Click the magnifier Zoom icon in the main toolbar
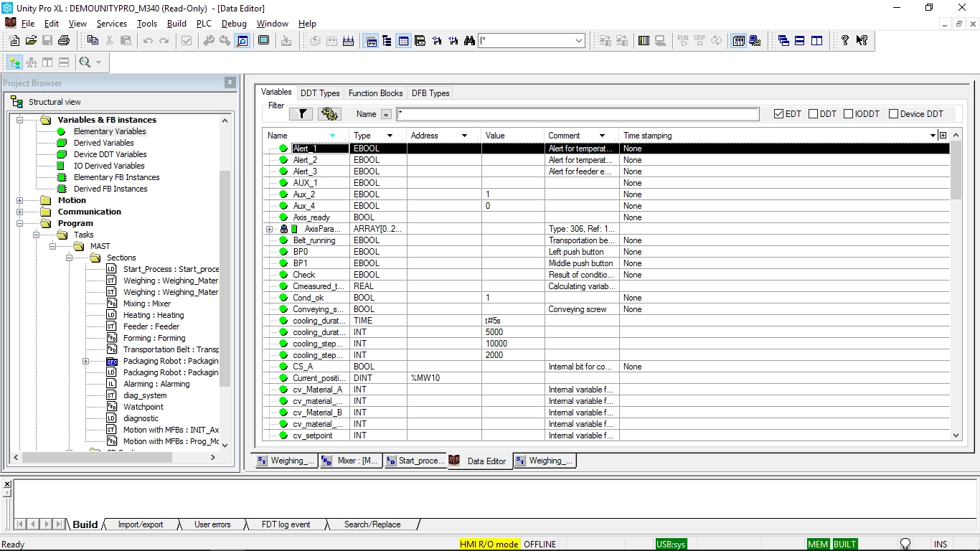 click(x=242, y=41)
